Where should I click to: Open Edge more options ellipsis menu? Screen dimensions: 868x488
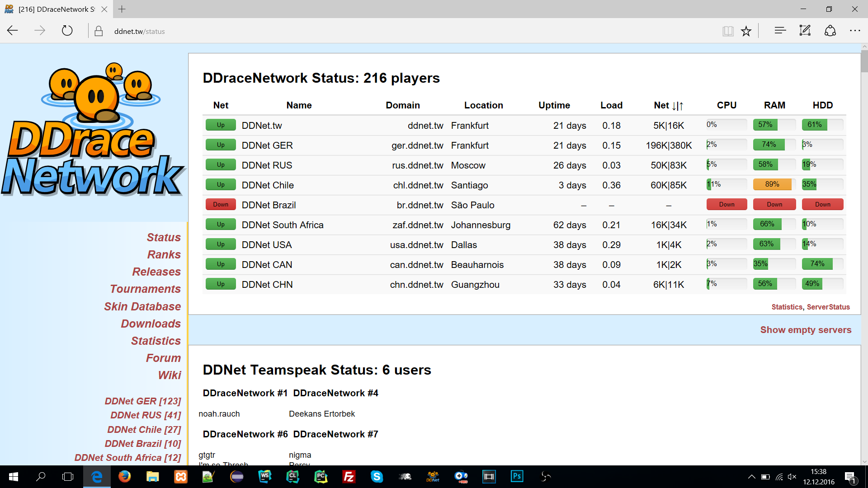click(855, 31)
